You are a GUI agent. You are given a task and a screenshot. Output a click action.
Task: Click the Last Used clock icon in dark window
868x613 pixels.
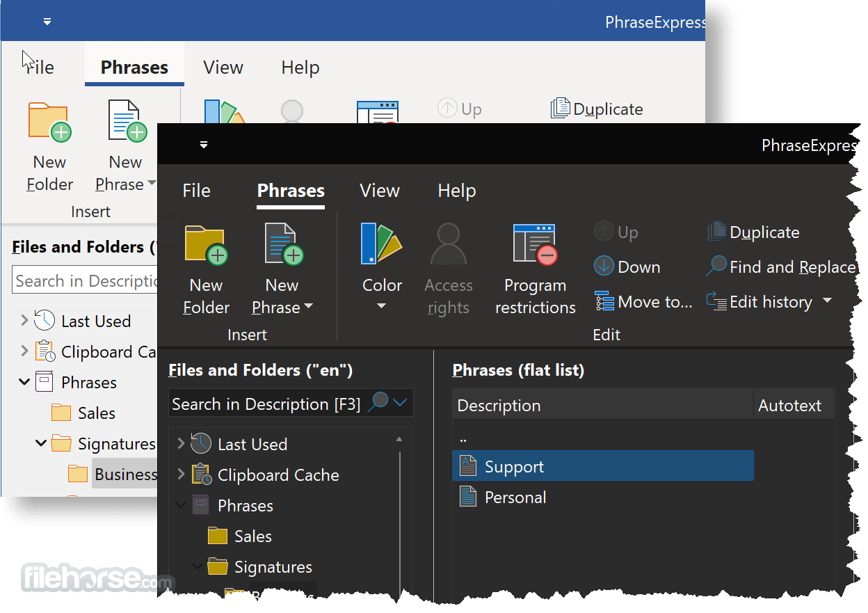coord(201,443)
